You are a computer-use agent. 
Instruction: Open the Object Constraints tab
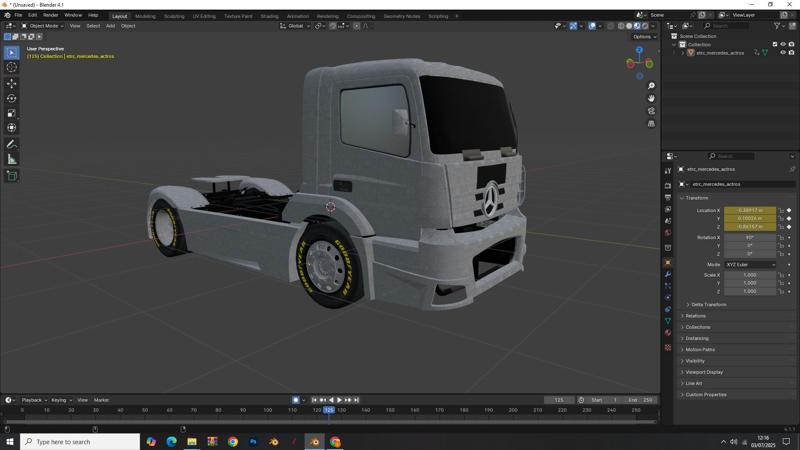coord(668,309)
